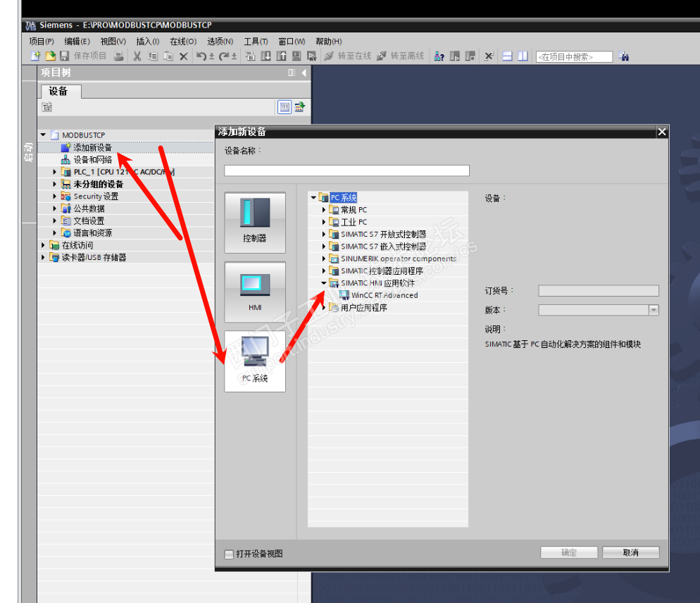Viewport: 700px width, 603px height.
Task: Open the 版本 dropdown
Action: coord(654,310)
